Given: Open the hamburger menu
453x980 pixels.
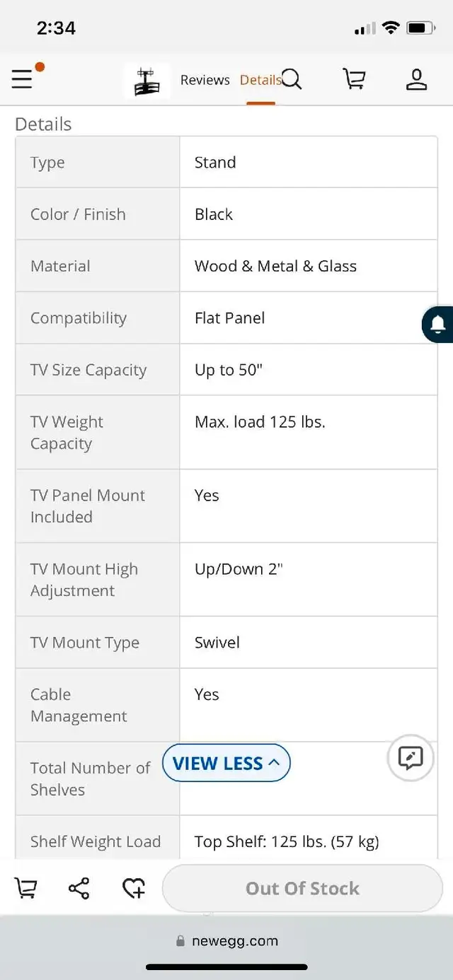Looking at the screenshot, I should pyautogui.click(x=23, y=79).
